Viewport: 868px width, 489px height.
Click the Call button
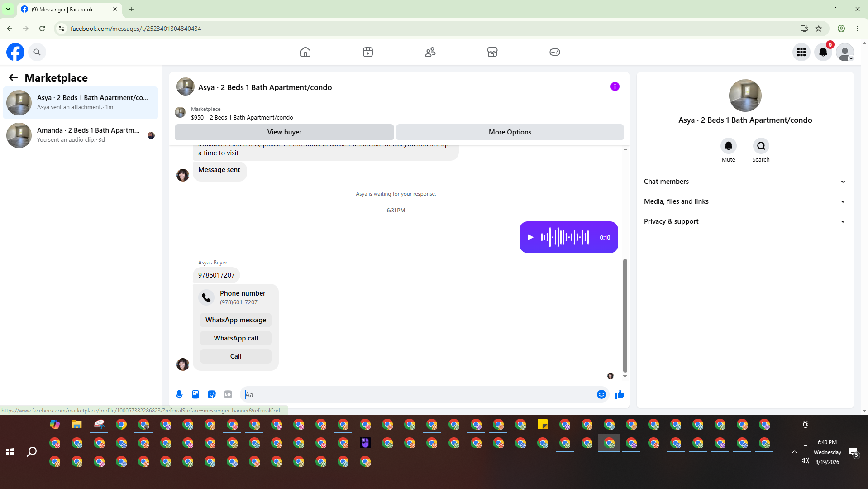[236, 356]
